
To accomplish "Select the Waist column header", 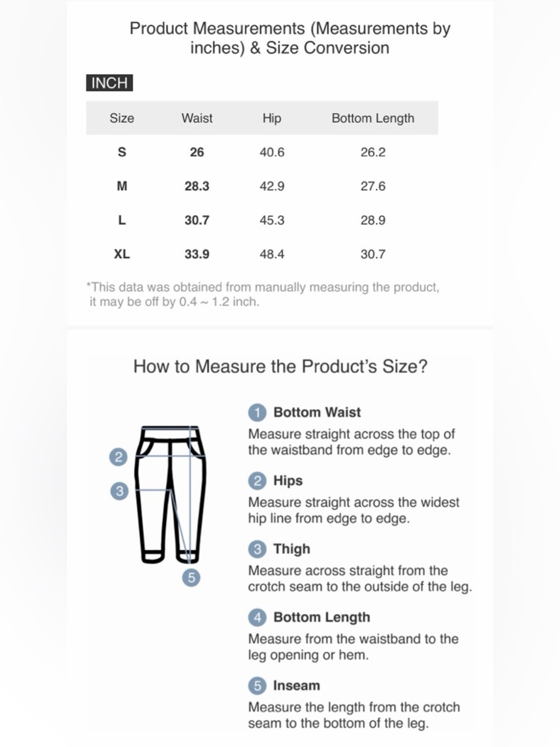I will tap(197, 118).
